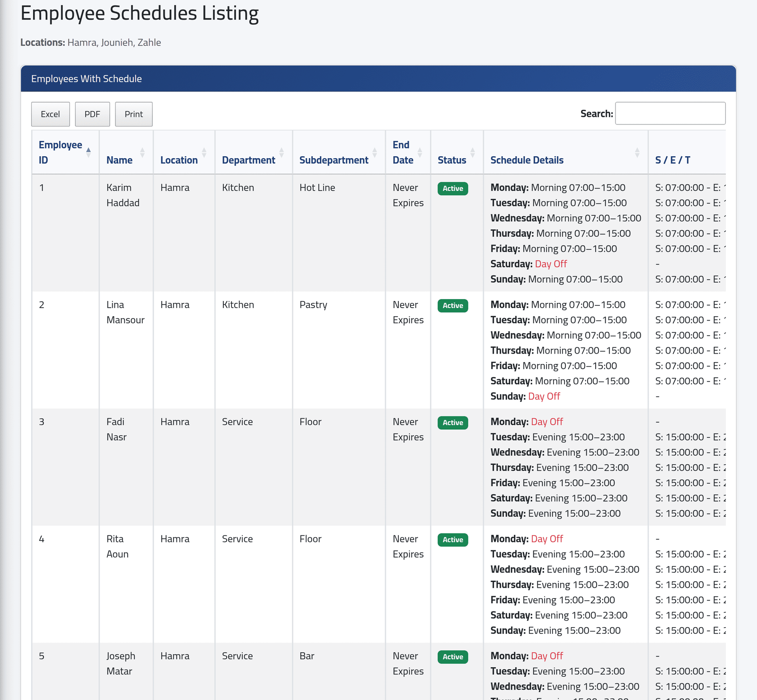Click Active badge for Lina Mansour
This screenshot has width=757, height=700.
click(x=453, y=306)
